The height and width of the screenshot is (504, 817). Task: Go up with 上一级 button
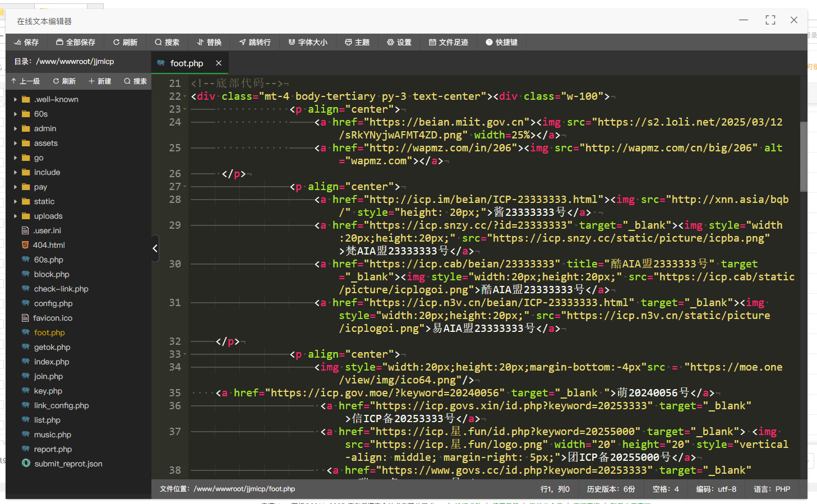click(25, 81)
